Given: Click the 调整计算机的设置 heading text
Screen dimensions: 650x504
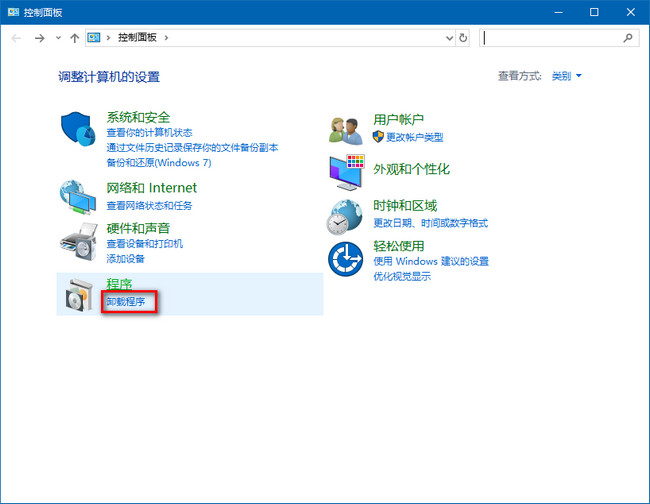Looking at the screenshot, I should [x=109, y=77].
